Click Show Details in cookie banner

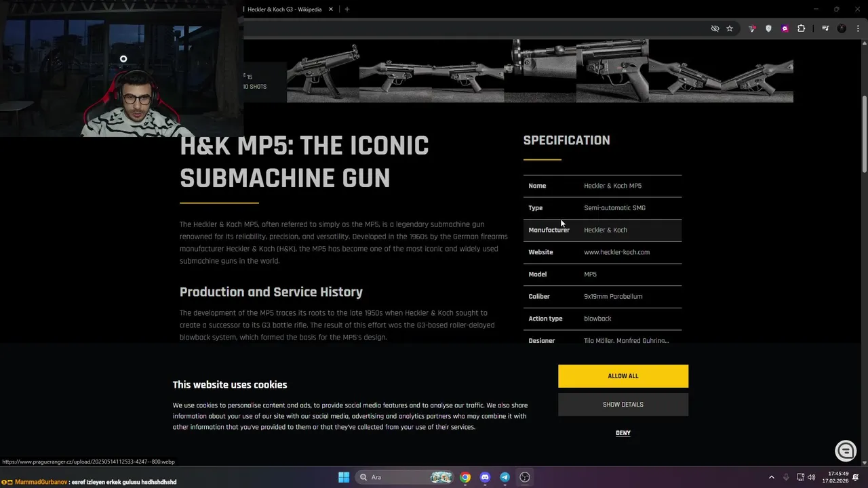(623, 405)
